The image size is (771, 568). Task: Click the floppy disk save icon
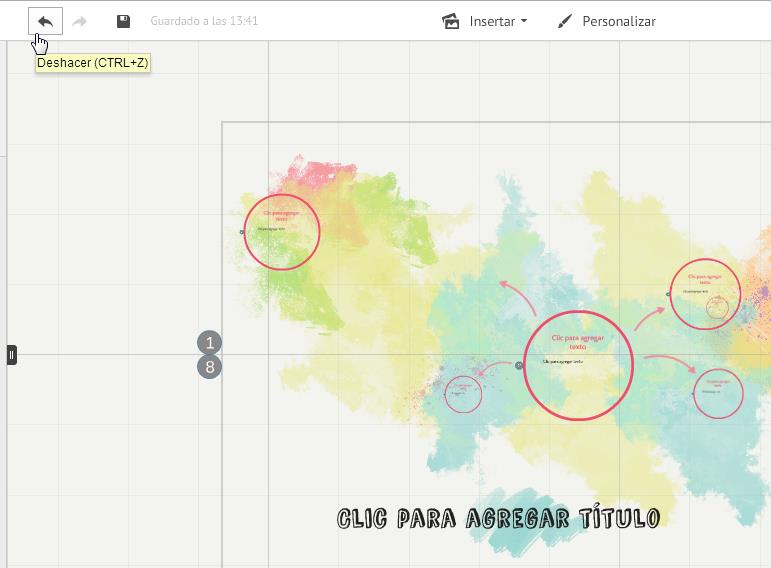pyautogui.click(x=123, y=21)
